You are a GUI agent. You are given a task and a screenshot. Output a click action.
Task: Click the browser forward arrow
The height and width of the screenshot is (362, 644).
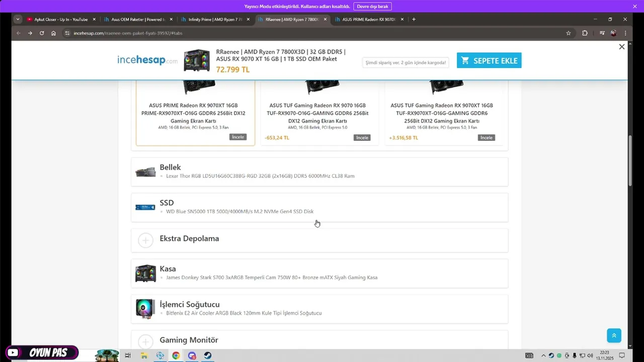click(30, 33)
